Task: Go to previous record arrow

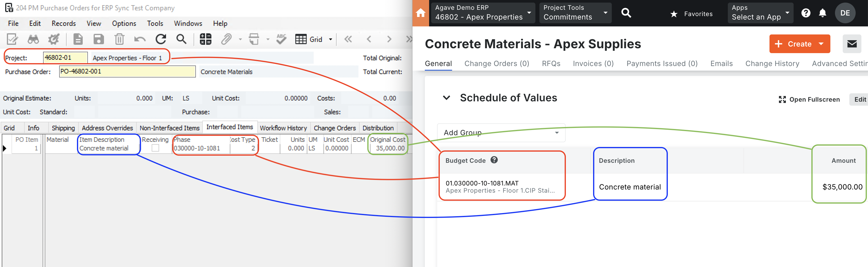Action: pyautogui.click(x=369, y=39)
